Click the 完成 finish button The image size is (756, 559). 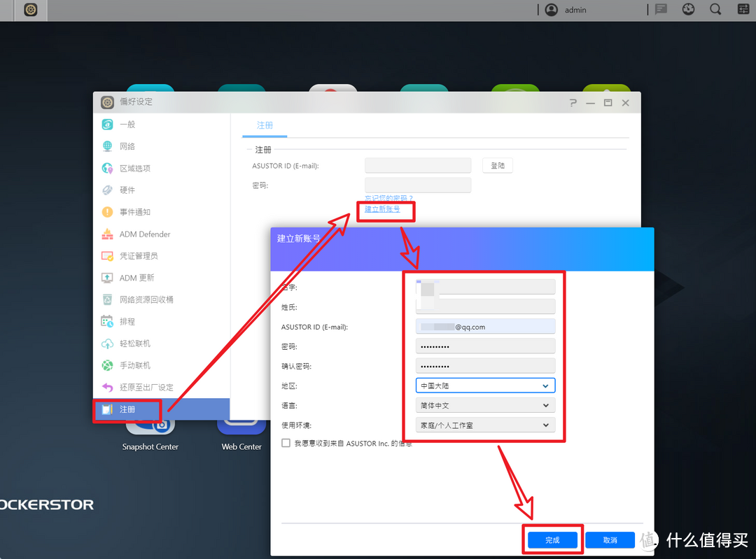pyautogui.click(x=552, y=540)
